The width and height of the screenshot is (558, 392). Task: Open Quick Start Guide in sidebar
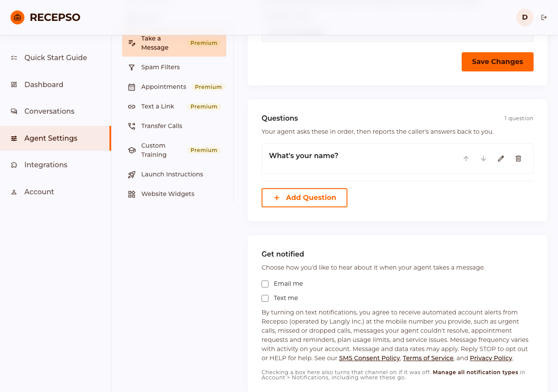[55, 58]
